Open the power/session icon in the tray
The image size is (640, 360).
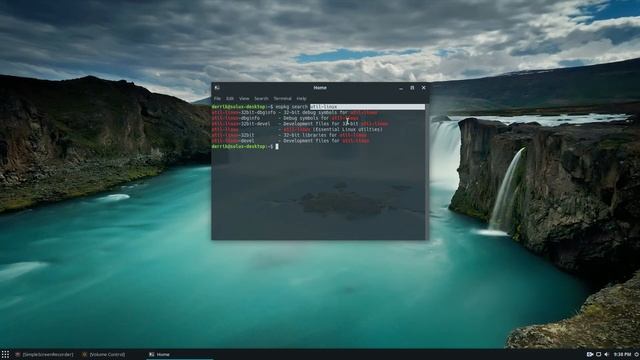click(x=636, y=354)
